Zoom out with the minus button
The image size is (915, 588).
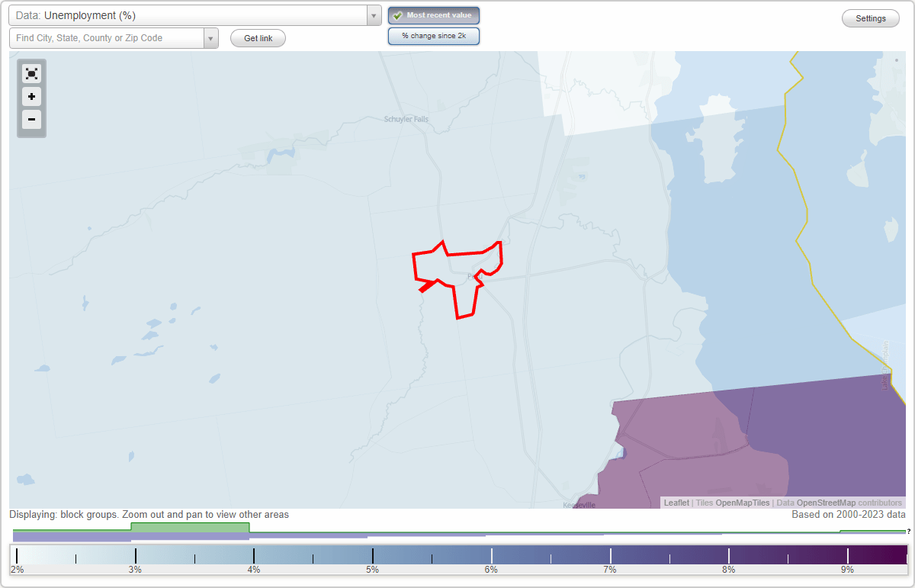pos(31,119)
